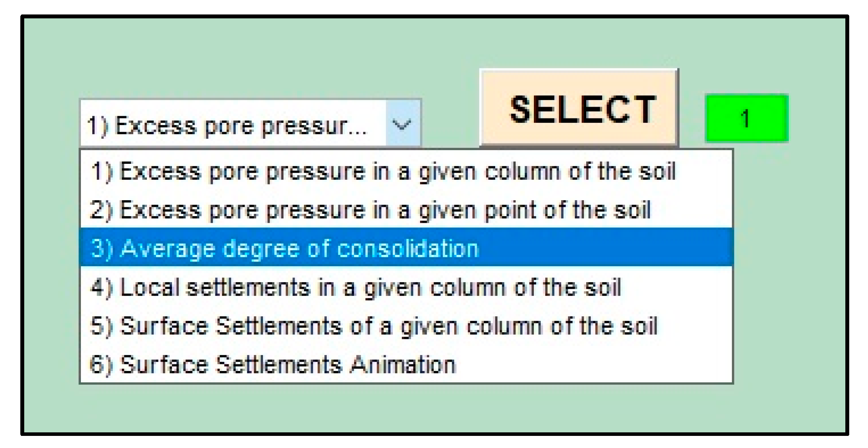
Task: Collapse the analysis type list using its arrow
Action: (403, 124)
